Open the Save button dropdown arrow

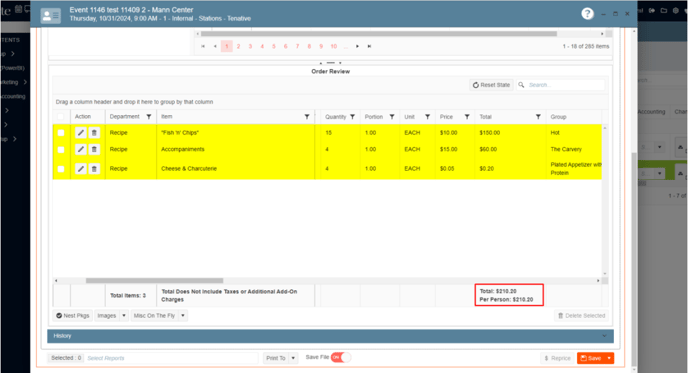609,358
